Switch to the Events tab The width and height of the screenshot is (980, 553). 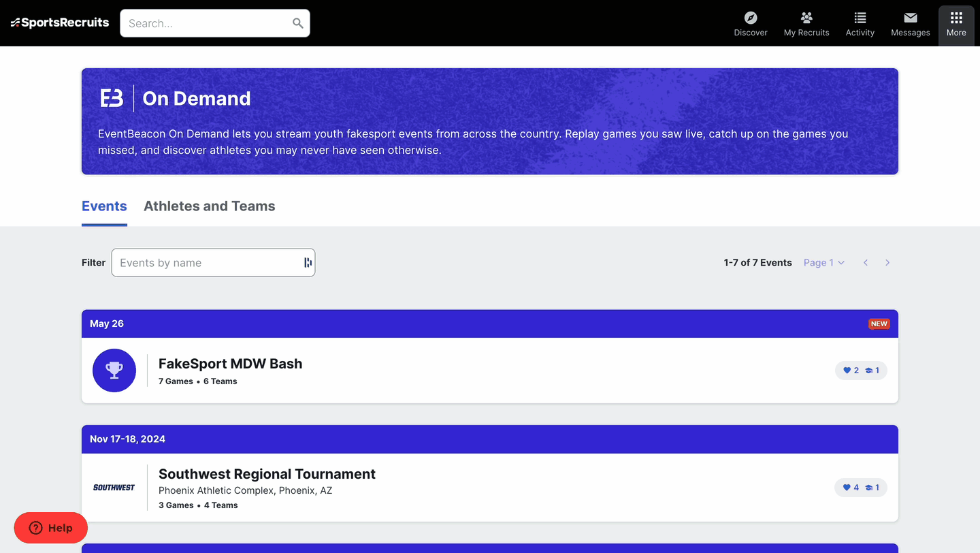[x=104, y=206]
